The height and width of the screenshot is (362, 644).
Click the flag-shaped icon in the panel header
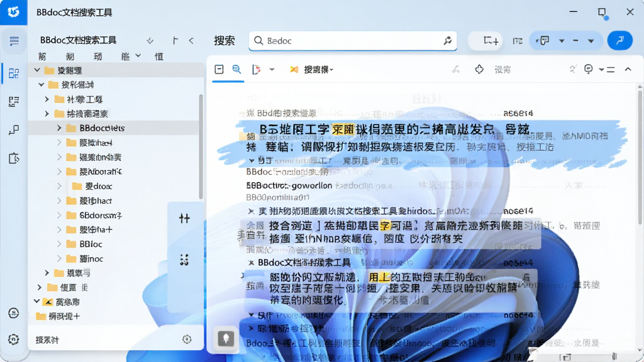(175, 40)
